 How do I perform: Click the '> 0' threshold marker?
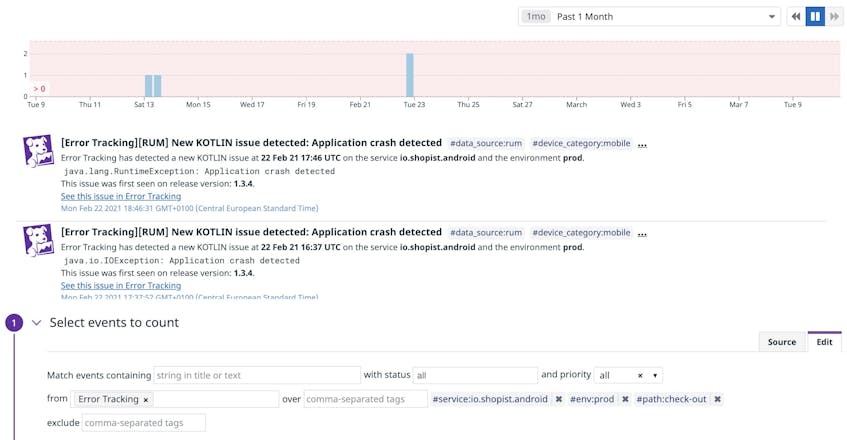point(39,89)
